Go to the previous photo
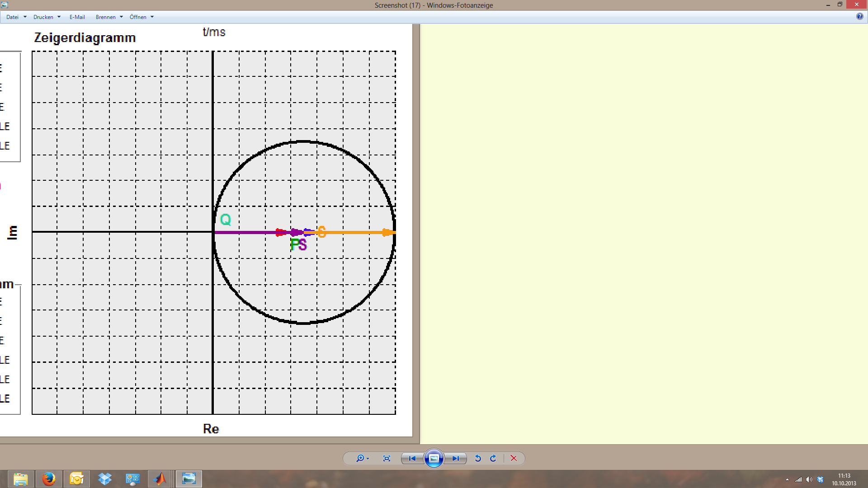The height and width of the screenshot is (488, 868). [412, 458]
